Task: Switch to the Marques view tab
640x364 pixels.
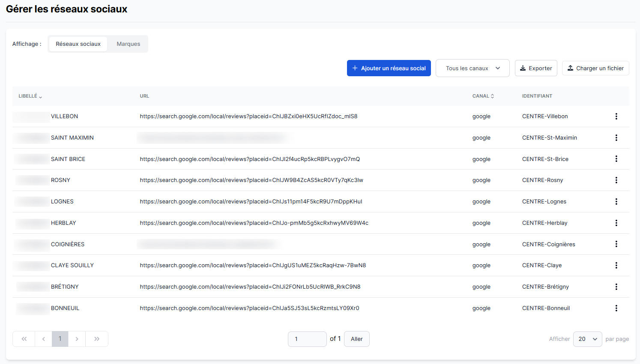Action: [128, 44]
